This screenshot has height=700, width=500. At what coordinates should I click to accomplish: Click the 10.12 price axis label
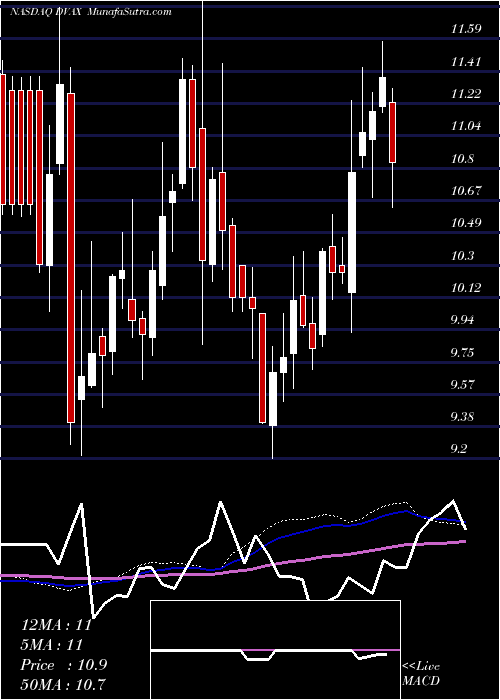click(x=466, y=288)
